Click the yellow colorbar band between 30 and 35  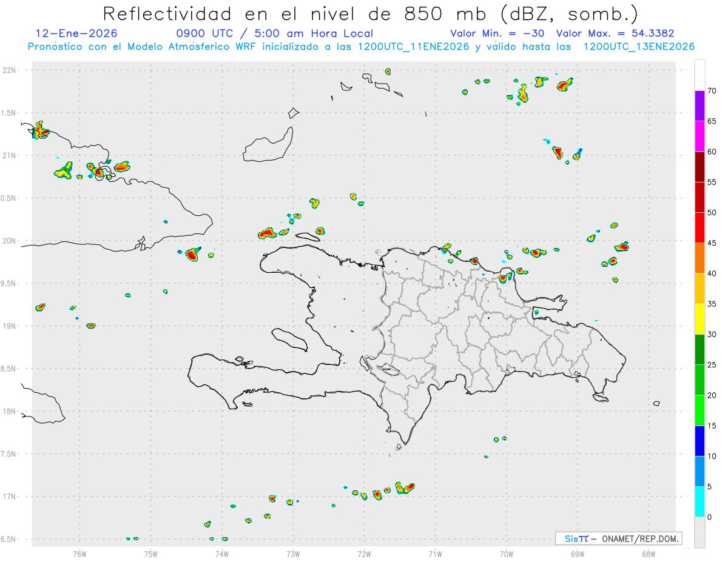699,319
